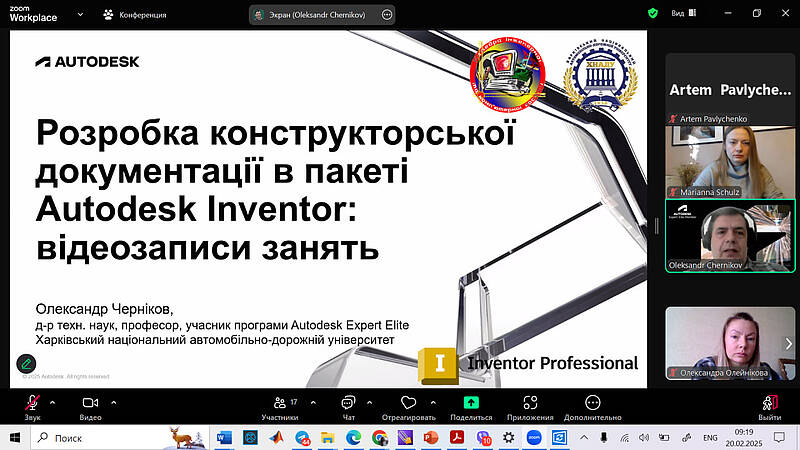Click the green annotation pencil icon on slide

[x=26, y=364]
